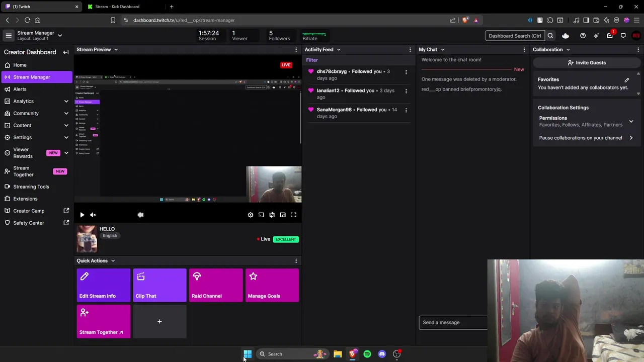Open Streaming Tools in sidebar
Screen dimensions: 644x362
pyautogui.click(x=36, y=187)
